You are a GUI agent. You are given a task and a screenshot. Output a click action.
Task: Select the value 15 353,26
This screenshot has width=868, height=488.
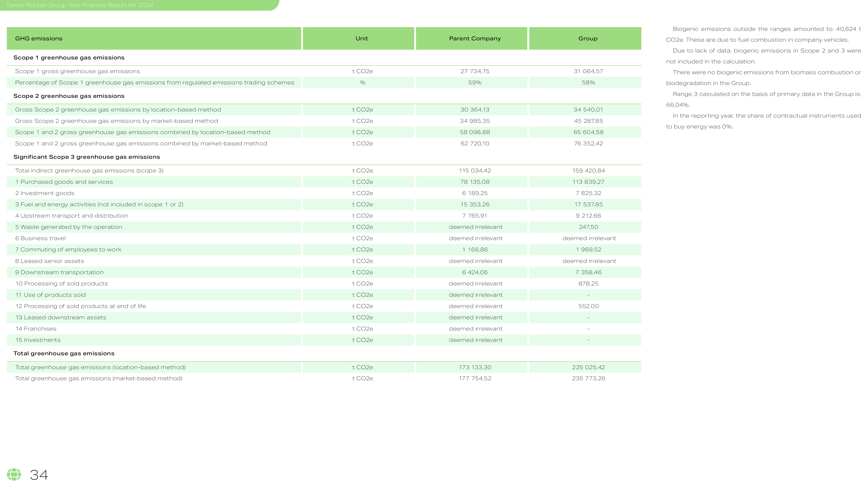[x=475, y=205]
